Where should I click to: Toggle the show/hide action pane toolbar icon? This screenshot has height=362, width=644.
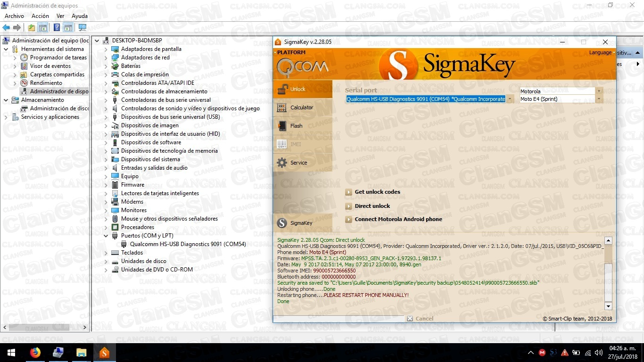point(68,28)
